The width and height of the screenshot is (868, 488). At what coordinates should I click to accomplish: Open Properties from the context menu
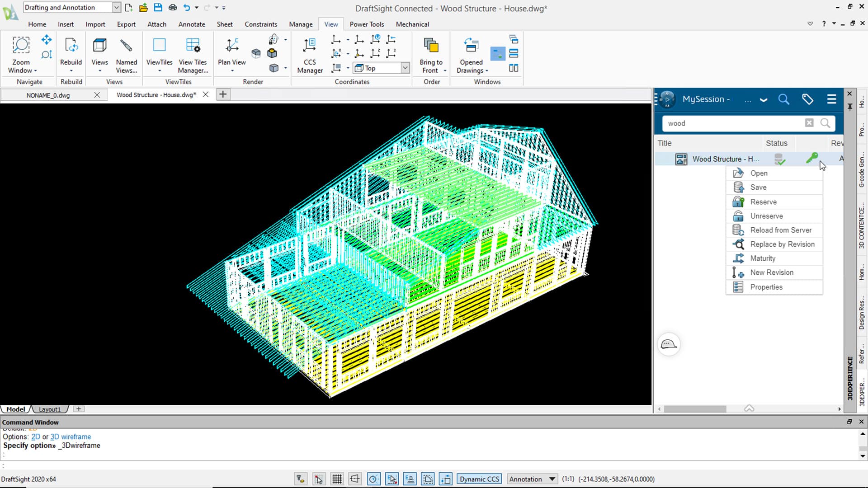coord(766,286)
